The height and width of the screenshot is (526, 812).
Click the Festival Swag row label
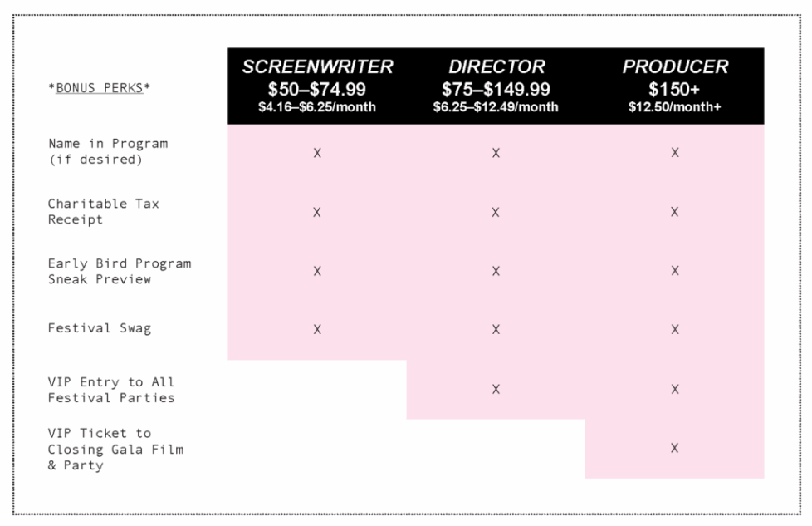pos(100,328)
